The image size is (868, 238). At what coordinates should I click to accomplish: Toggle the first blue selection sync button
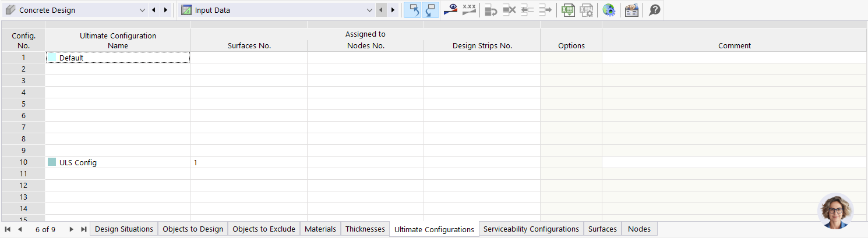412,10
